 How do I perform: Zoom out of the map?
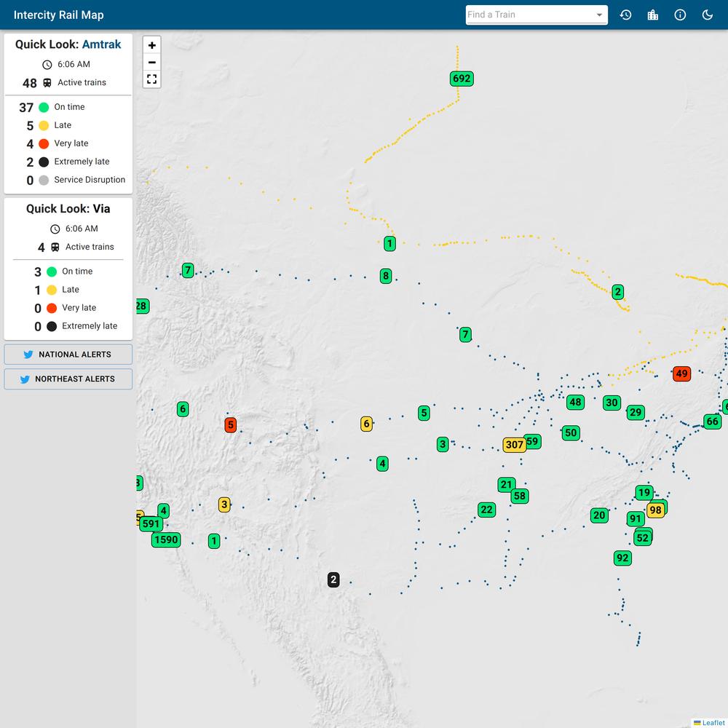(152, 62)
